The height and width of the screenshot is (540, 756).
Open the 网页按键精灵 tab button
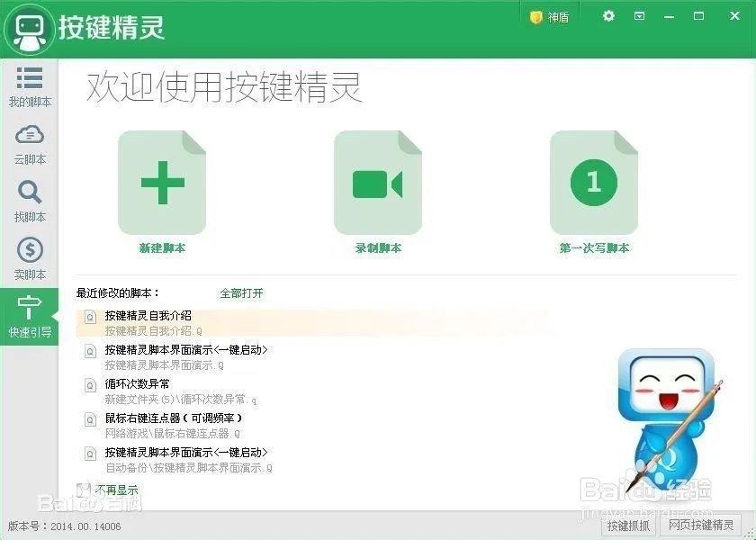[699, 525]
